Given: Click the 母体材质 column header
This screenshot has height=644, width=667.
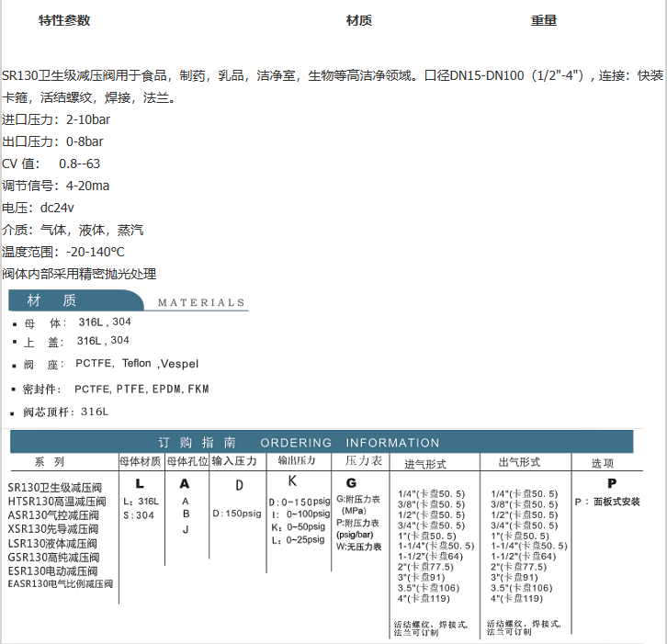Looking at the screenshot, I should click(x=141, y=461).
